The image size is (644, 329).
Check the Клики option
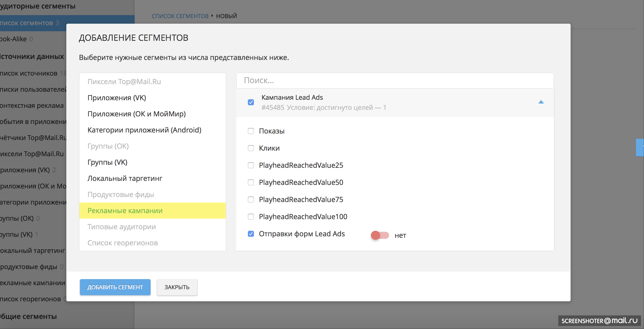(251, 148)
